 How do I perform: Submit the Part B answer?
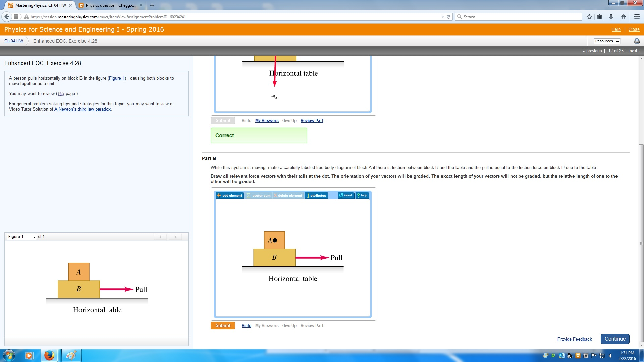[x=222, y=325]
